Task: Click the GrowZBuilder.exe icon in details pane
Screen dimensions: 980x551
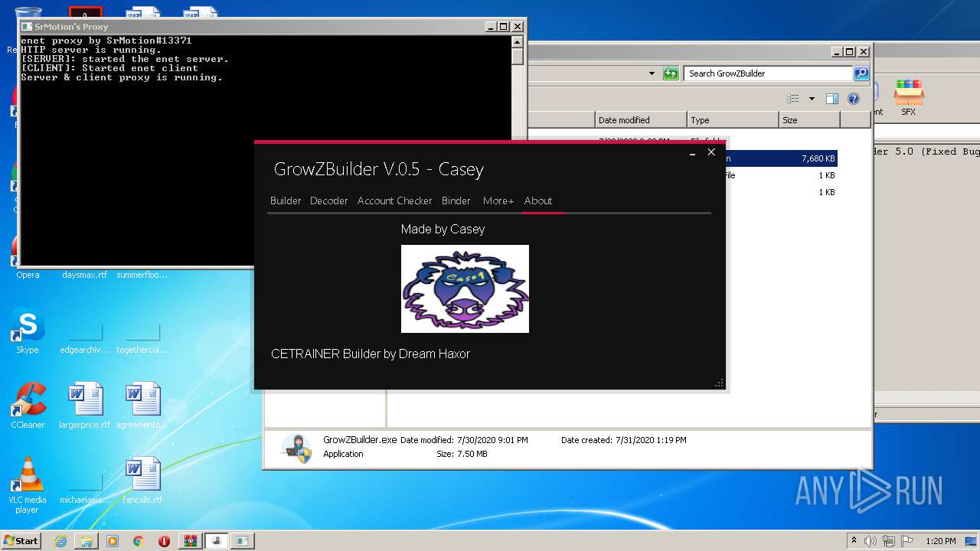Action: [296, 448]
